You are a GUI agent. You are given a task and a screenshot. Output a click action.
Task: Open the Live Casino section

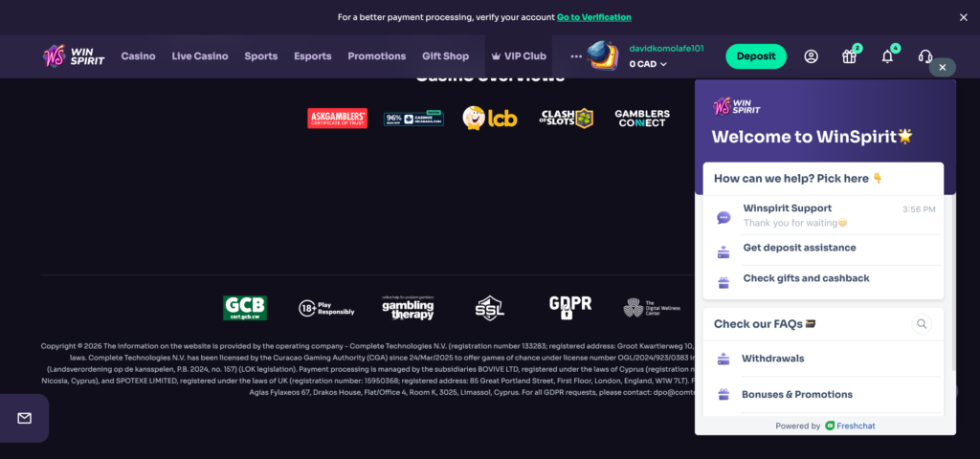coord(200,56)
